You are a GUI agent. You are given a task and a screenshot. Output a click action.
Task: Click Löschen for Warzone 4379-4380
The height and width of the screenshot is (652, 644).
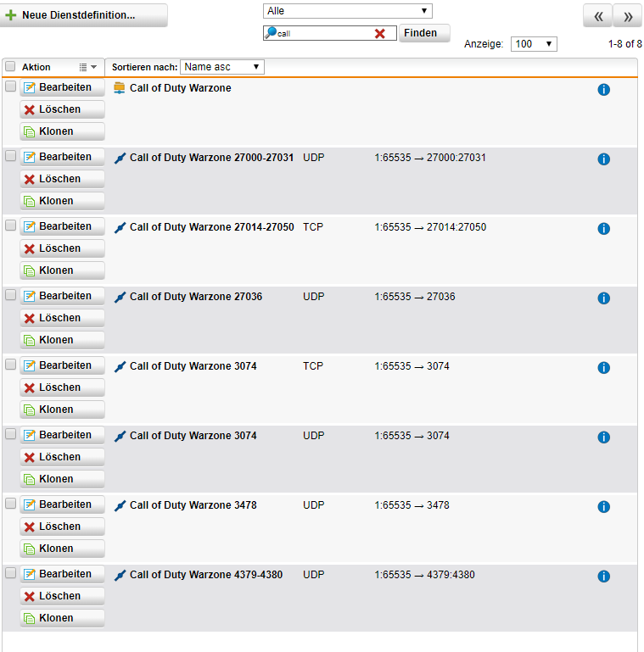pyautogui.click(x=62, y=595)
